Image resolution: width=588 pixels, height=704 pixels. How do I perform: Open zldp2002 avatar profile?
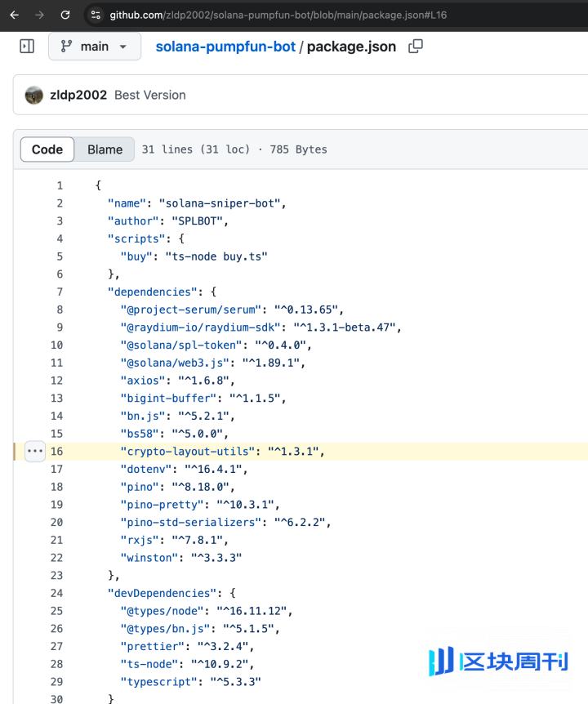[33, 96]
